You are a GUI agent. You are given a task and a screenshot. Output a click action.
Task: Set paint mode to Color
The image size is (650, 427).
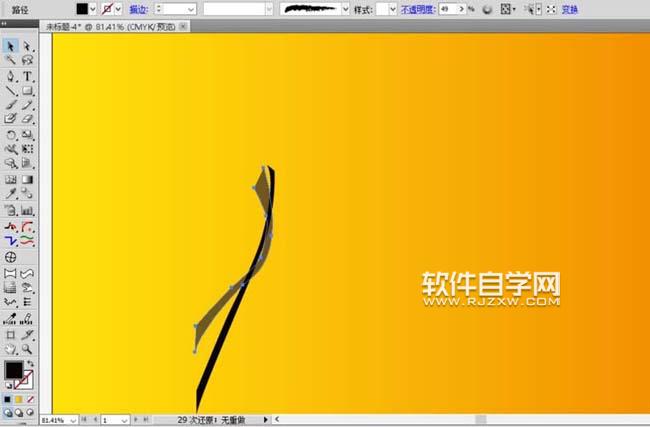pos(7,400)
